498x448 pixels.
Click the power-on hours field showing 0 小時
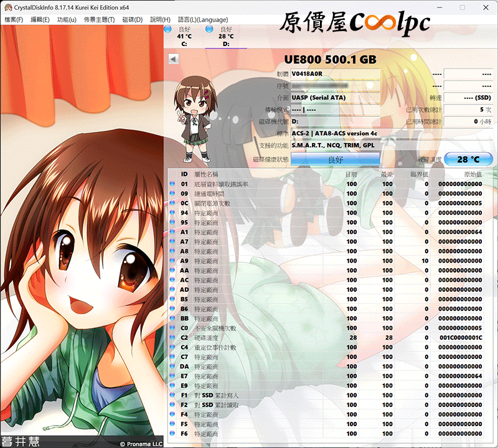tap(468, 121)
